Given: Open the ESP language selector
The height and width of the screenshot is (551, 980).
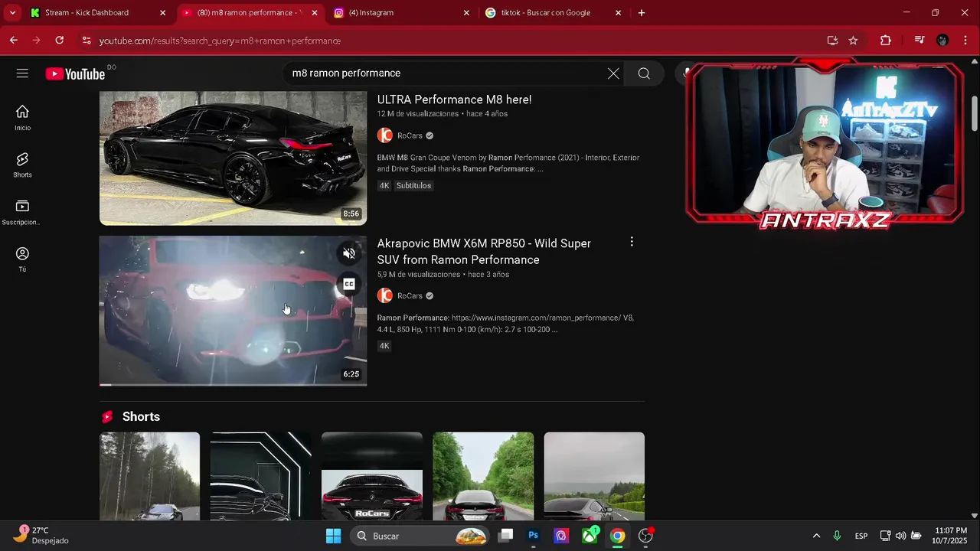Looking at the screenshot, I should (861, 536).
